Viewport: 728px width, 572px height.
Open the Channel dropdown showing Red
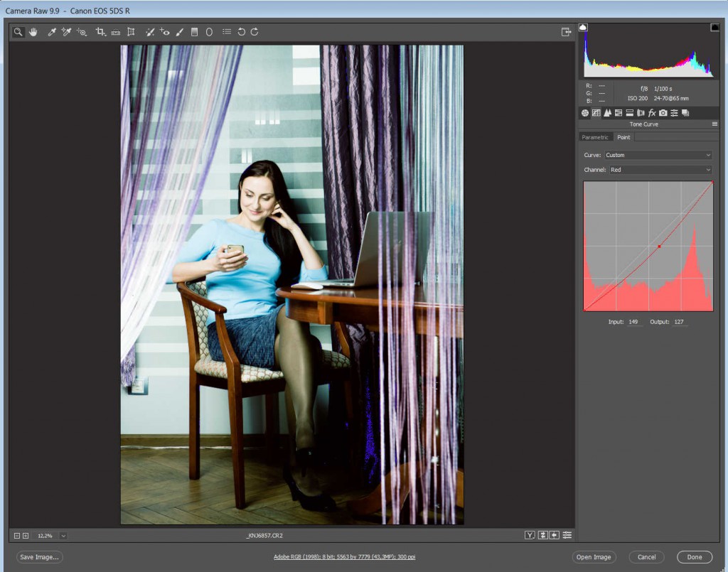pyautogui.click(x=657, y=170)
